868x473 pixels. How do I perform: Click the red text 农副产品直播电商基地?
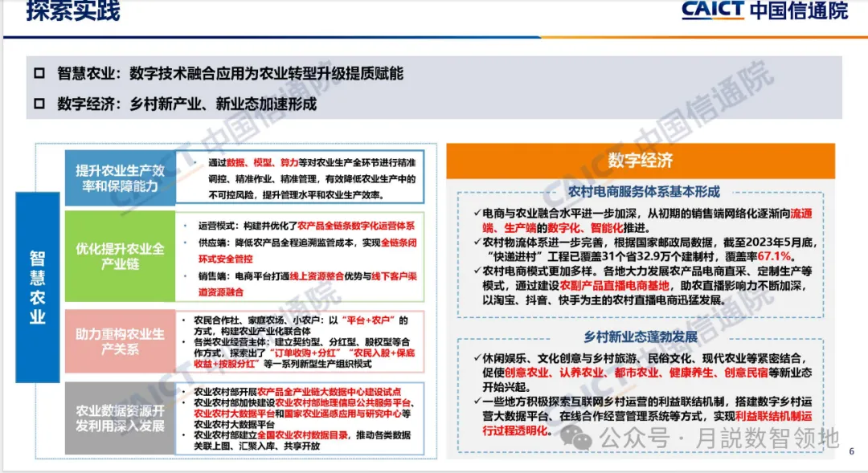point(615,286)
